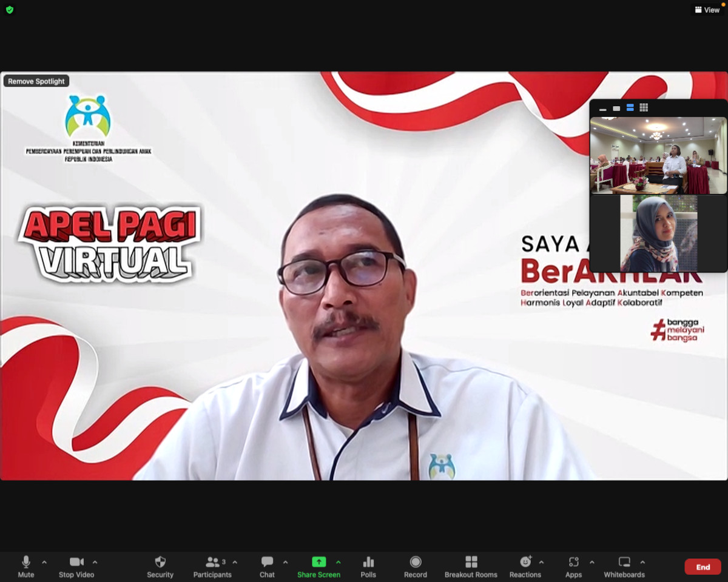Open the Participants list
This screenshot has height=582, width=728.
click(x=212, y=566)
